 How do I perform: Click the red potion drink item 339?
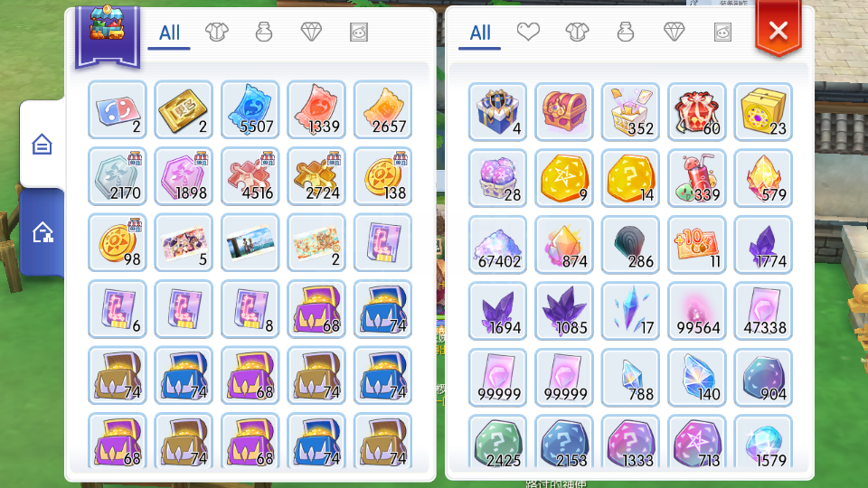pos(697,178)
